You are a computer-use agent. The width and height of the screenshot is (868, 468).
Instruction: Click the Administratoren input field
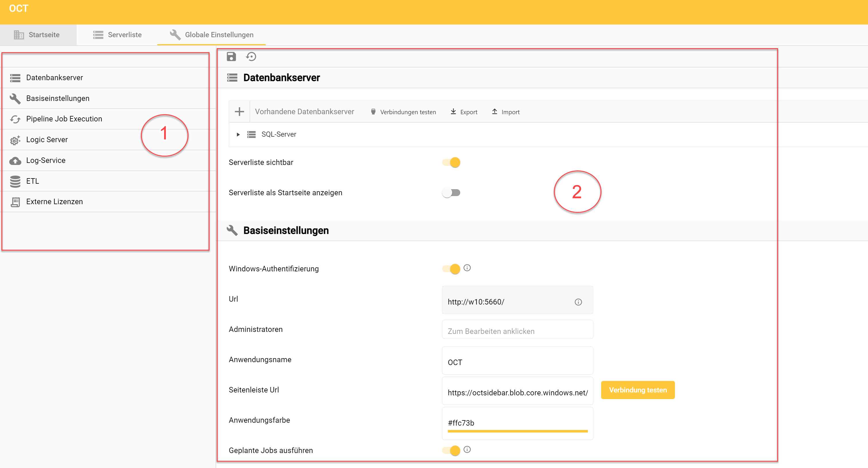pos(517,331)
